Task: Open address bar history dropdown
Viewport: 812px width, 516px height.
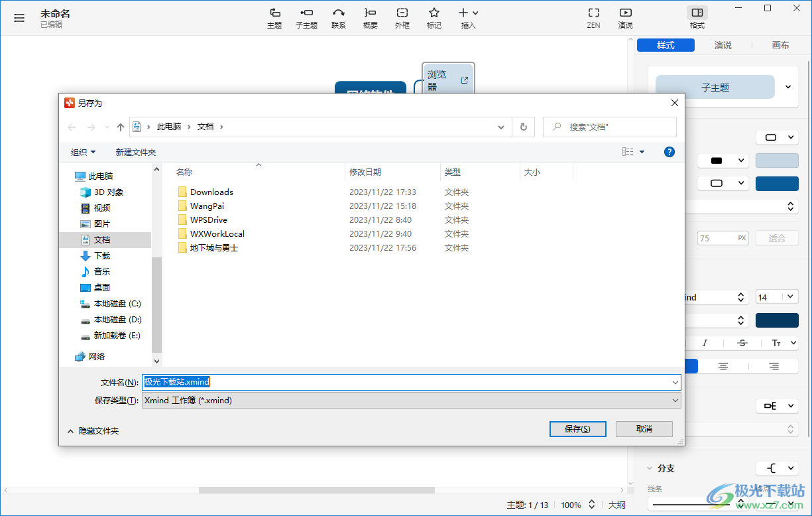Action: coord(502,127)
